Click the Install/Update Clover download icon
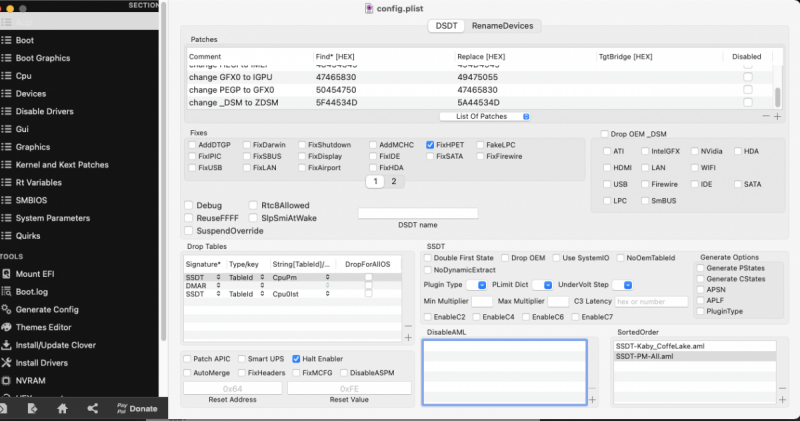This screenshot has width=800, height=421. (7, 344)
